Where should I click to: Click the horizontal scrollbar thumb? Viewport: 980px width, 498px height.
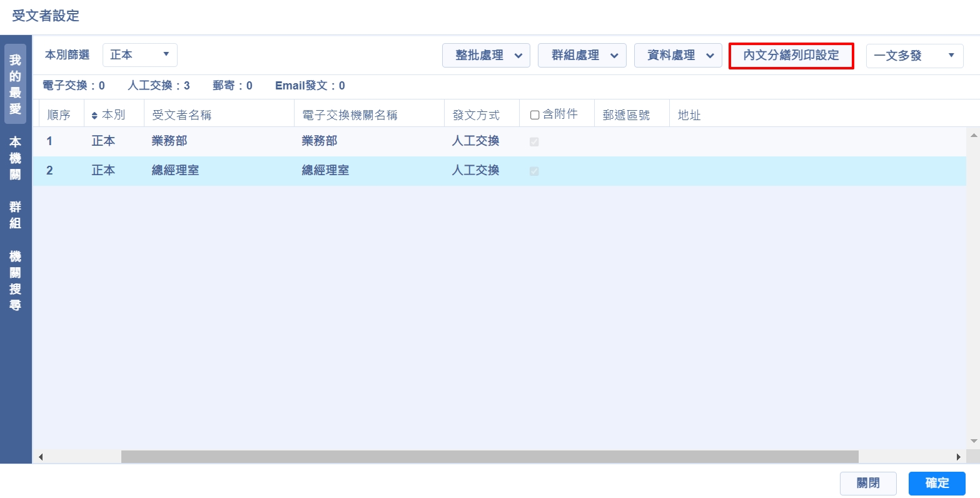click(x=490, y=457)
